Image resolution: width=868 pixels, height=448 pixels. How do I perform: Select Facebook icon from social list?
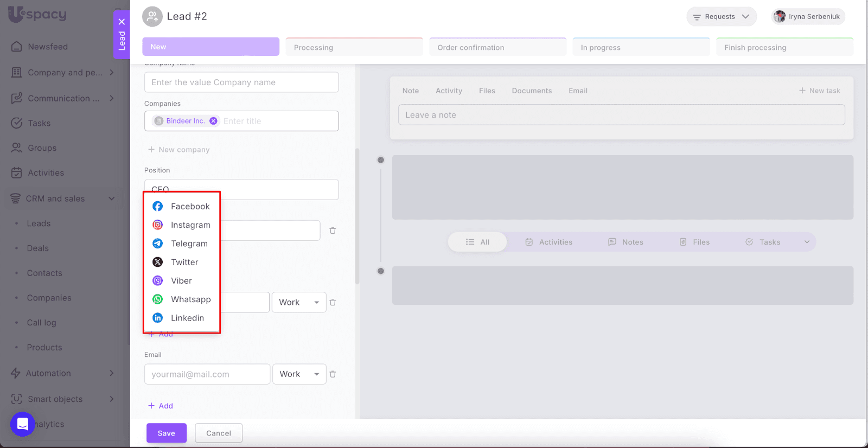coord(158,206)
